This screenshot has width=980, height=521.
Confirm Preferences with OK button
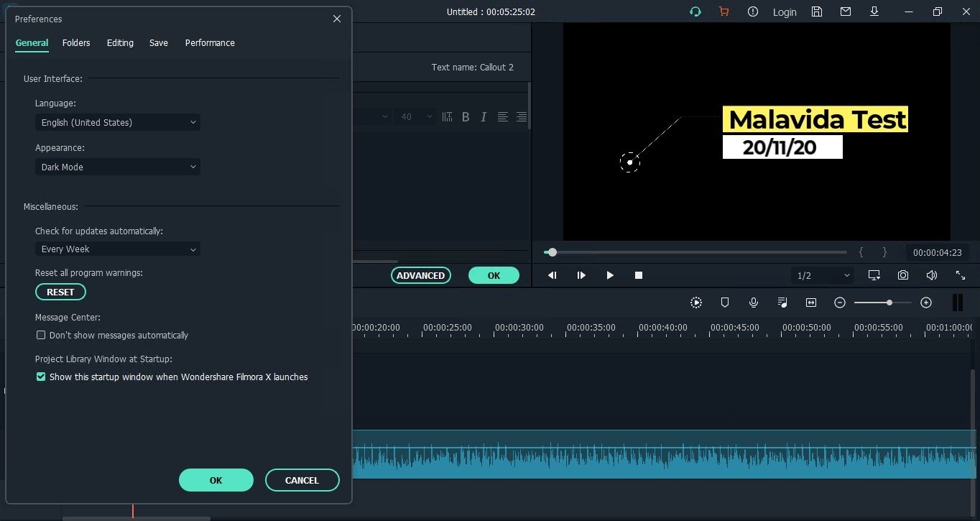pyautogui.click(x=216, y=480)
